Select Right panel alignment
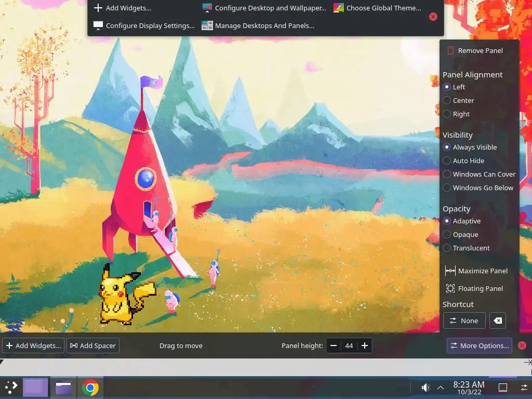This screenshot has width=532, height=399. (456, 114)
